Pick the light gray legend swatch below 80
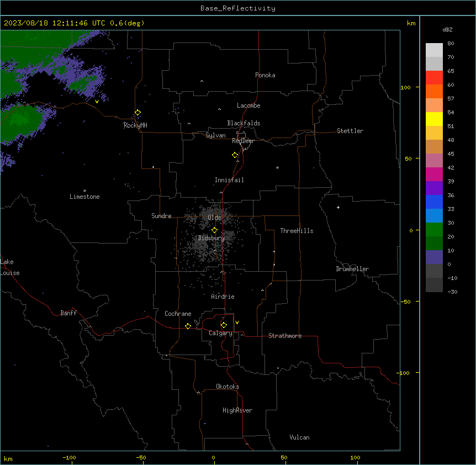Viewport: 476px width, 465px height. [434, 50]
